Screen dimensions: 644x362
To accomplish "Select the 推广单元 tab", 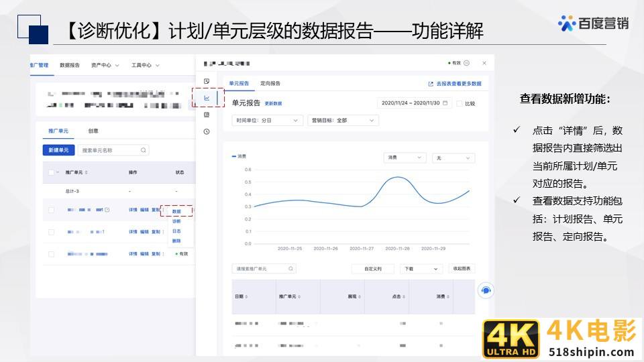I will pos(58,131).
